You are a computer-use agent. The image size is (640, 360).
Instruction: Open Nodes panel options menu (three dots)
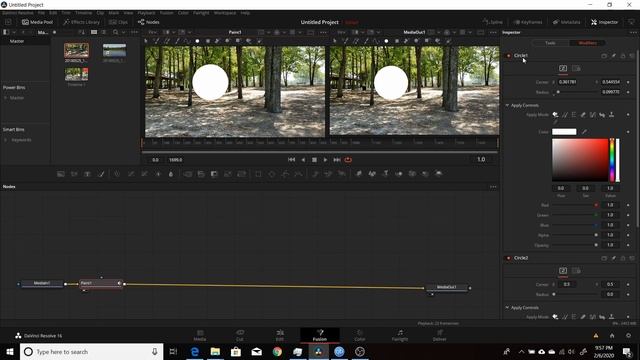click(493, 187)
